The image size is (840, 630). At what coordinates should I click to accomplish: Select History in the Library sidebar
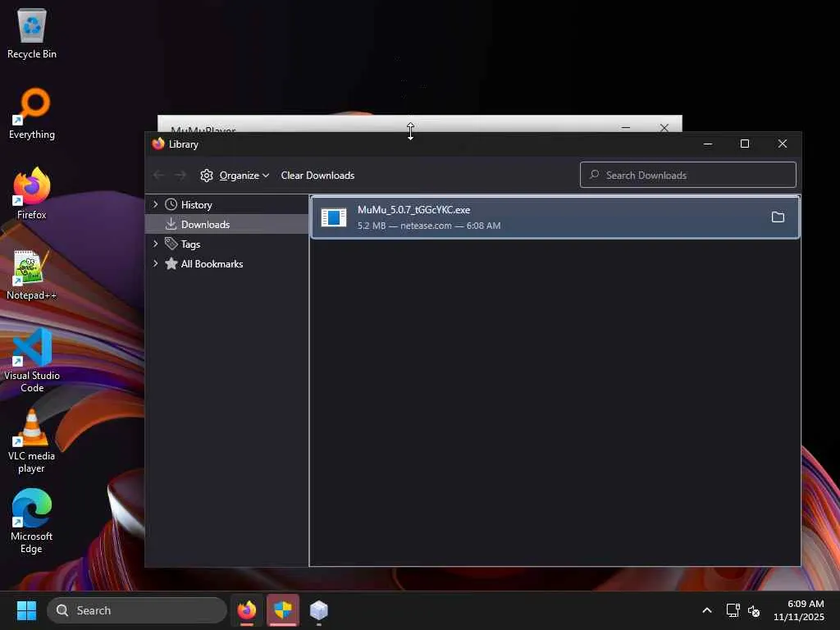227,204
